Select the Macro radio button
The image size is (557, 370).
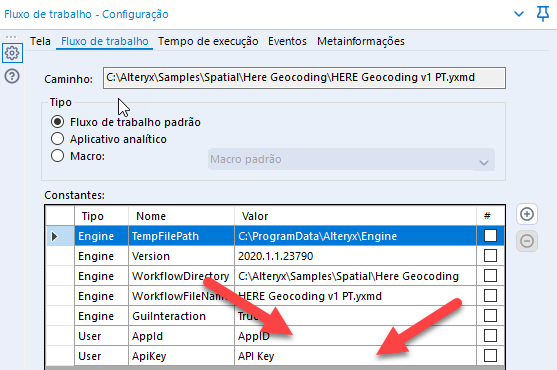[57, 156]
